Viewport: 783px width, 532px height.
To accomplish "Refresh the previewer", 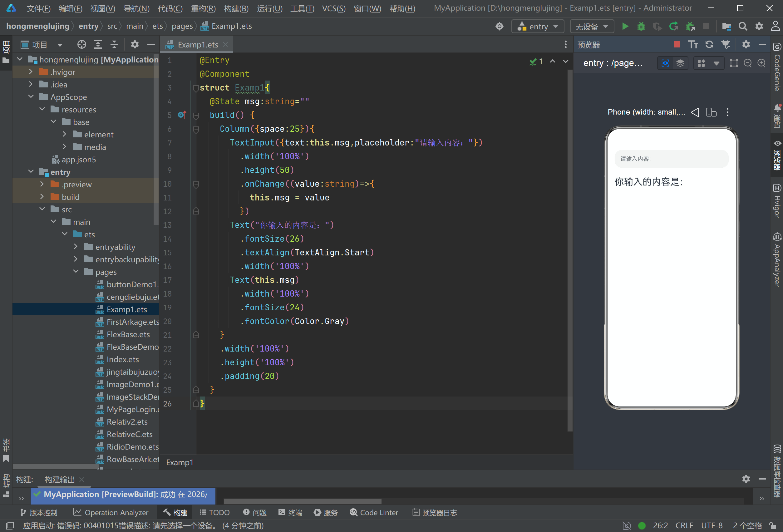I will click(709, 44).
